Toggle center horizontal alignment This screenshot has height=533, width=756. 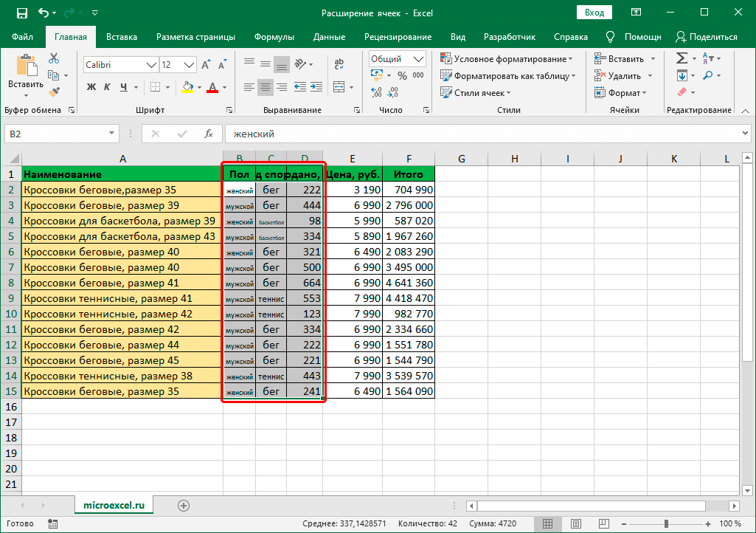coord(266,87)
